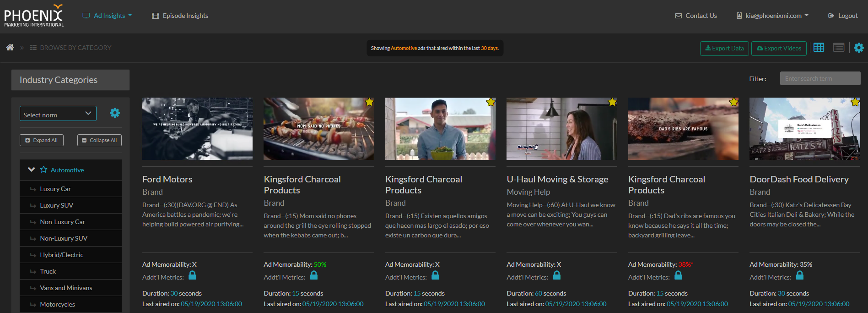Click Contact Us in the top bar
Screen dimensions: 868x313
click(x=696, y=16)
